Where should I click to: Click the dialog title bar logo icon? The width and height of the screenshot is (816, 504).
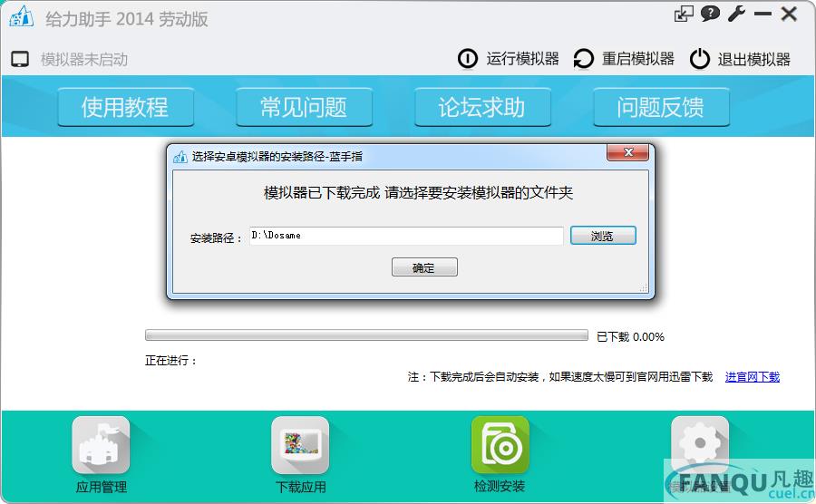(x=180, y=157)
